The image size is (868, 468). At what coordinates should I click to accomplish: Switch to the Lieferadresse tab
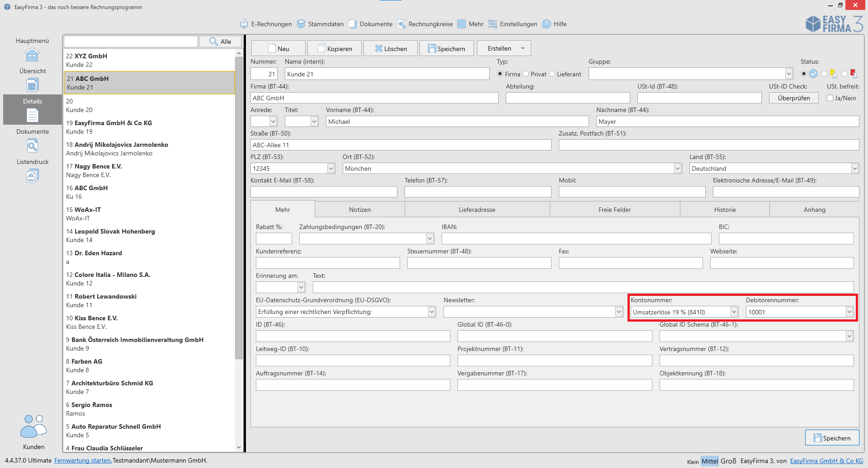[476, 210]
